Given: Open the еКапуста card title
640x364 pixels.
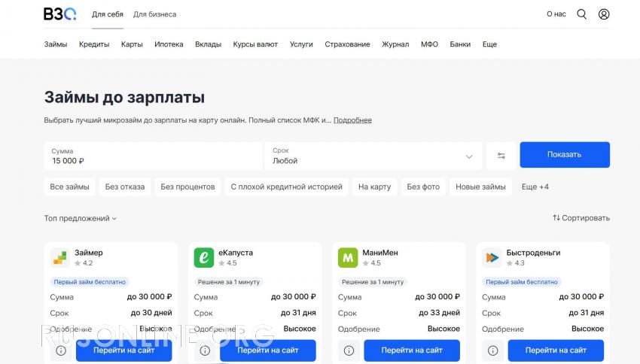Looking at the screenshot, I should pyautogui.click(x=236, y=253).
